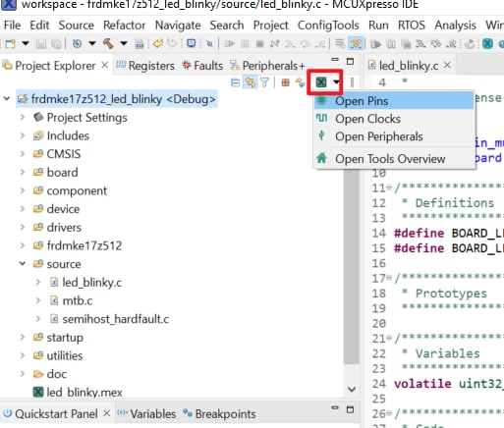
Task: Select Open Tools Overview menu entry
Action: (x=394, y=159)
